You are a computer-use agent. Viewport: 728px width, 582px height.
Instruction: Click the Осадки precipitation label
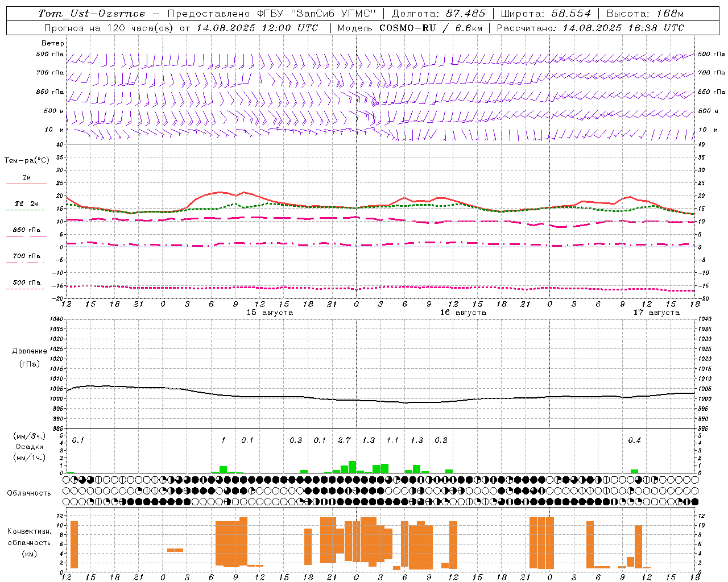(29, 447)
